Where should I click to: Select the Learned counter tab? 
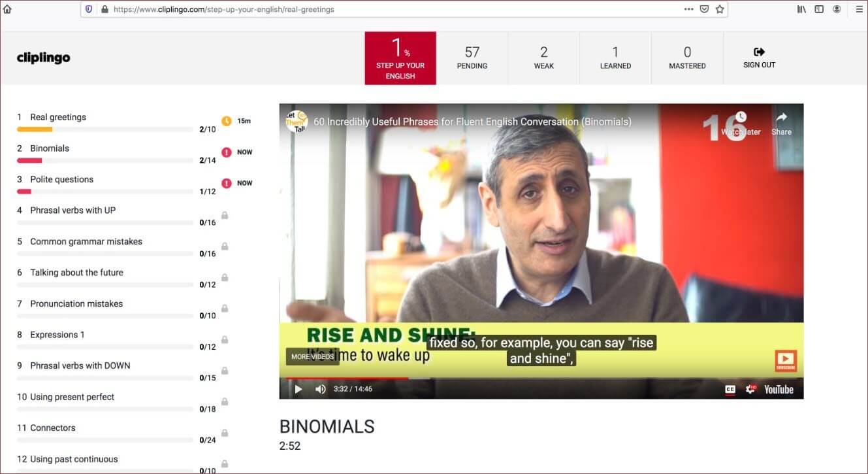[615, 58]
